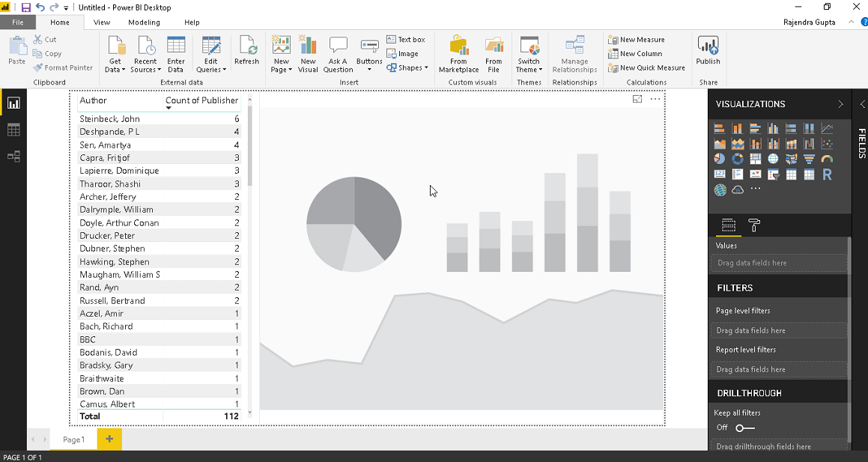Screen dimensions: 868x462
Task: Open the Recent Sources dropdown
Action: pos(145,54)
